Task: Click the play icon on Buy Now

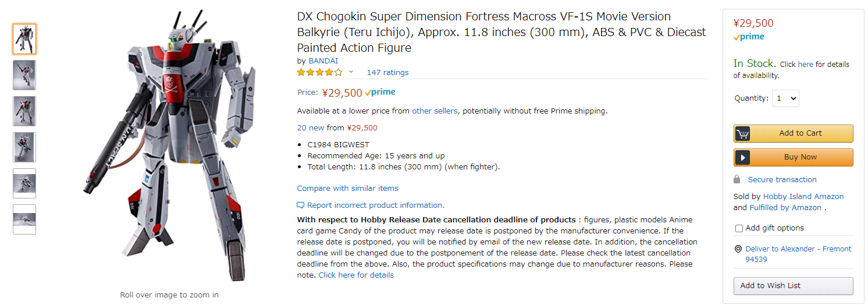Action: 742,157
